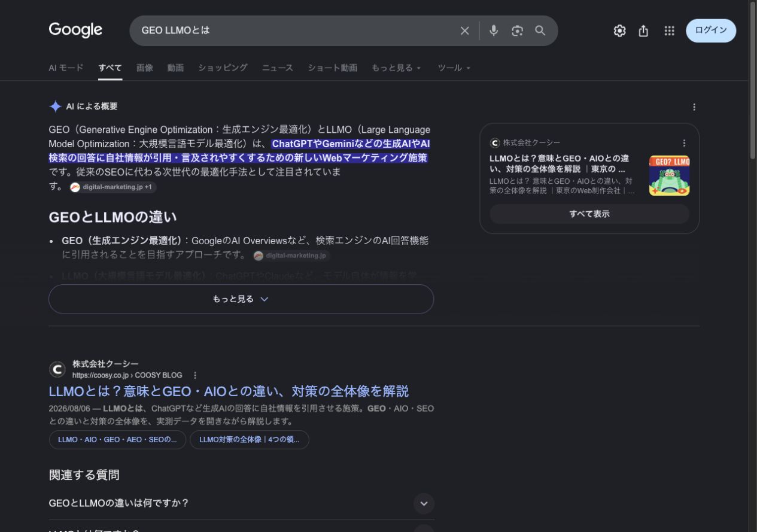Click the https://coosy.co.jp › COOSY BLOG URL
Screen dimensions: 757x532
pos(127,375)
